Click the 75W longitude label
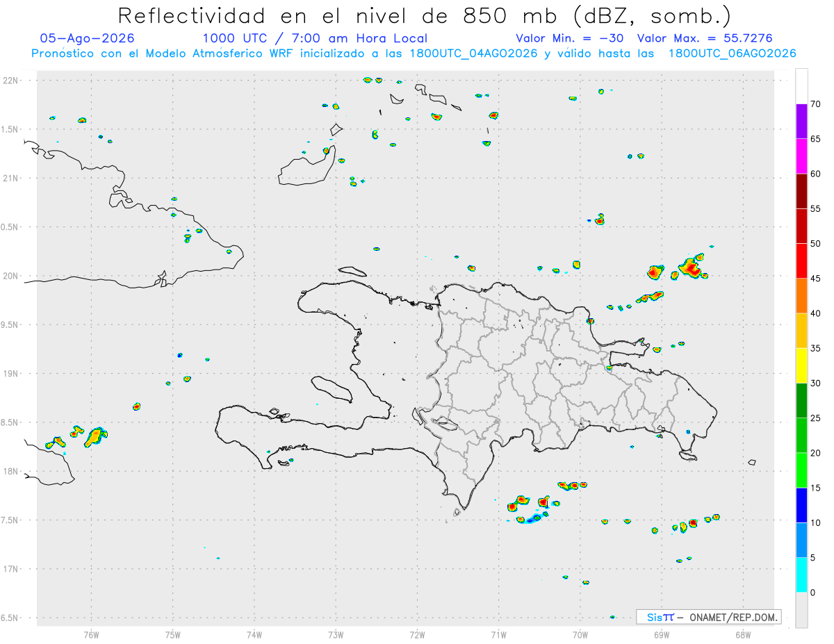 click(x=173, y=634)
